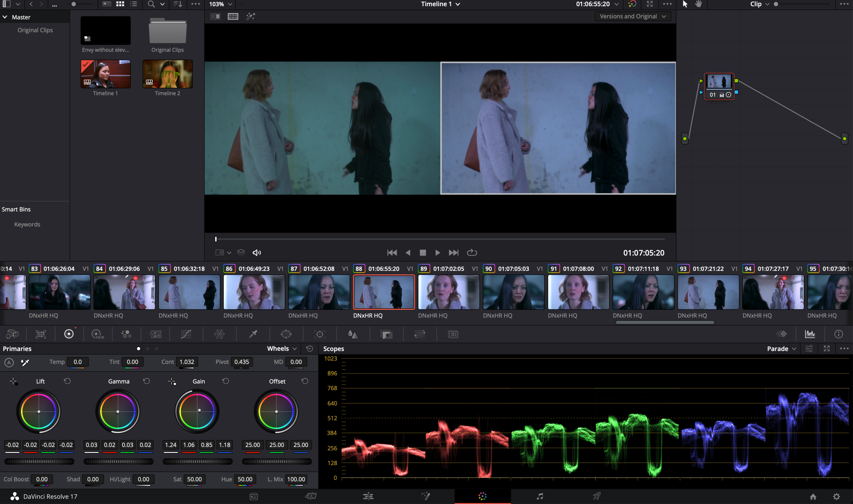
Task: Select the Qualifier eyedropper palette
Action: tap(253, 334)
